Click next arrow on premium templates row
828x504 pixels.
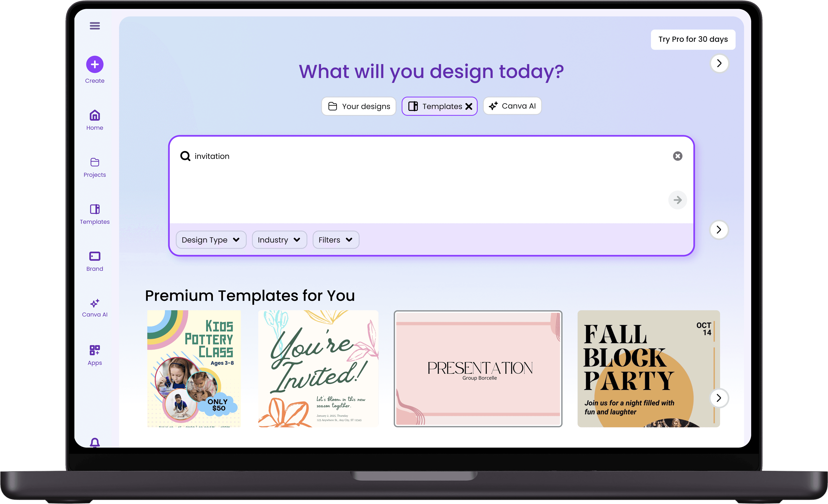[x=719, y=398]
